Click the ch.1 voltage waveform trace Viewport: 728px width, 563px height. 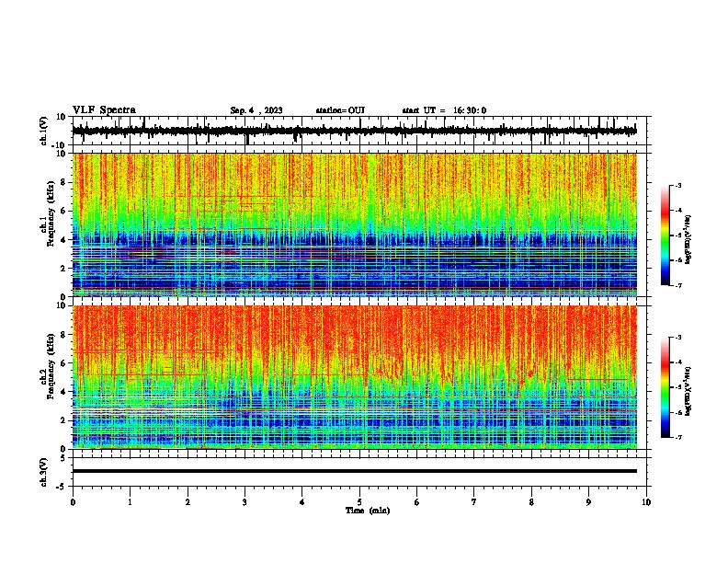coord(354,131)
